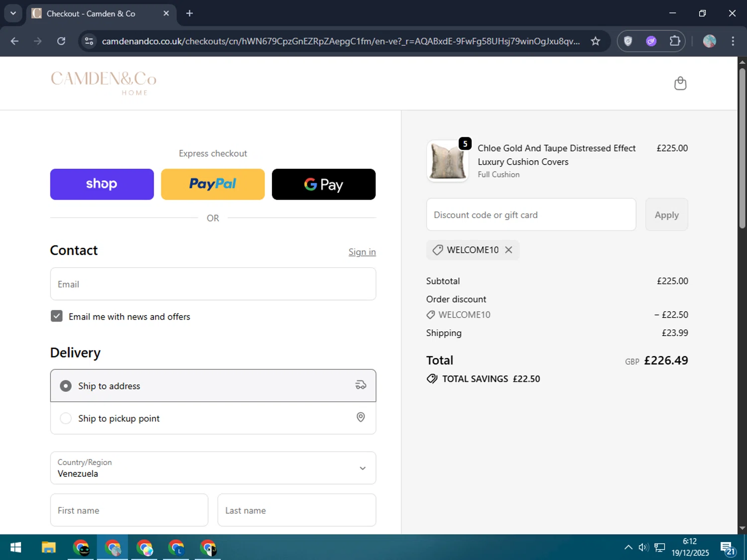Bookmark this page with the star icon

(x=595, y=41)
